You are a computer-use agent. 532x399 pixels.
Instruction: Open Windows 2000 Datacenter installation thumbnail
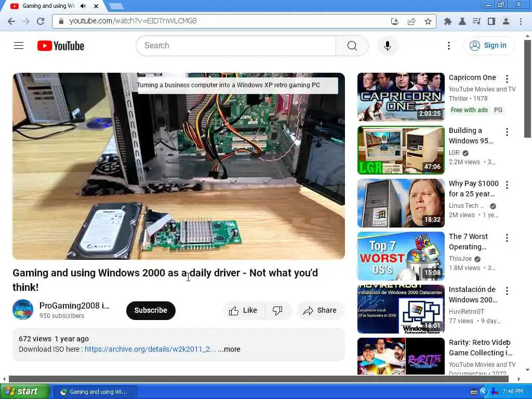tap(401, 309)
